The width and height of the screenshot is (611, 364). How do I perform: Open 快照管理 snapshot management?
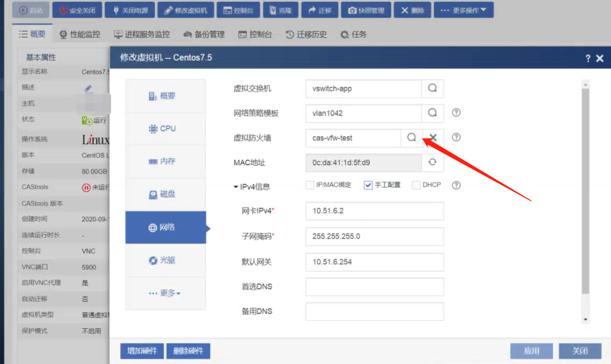pos(366,10)
